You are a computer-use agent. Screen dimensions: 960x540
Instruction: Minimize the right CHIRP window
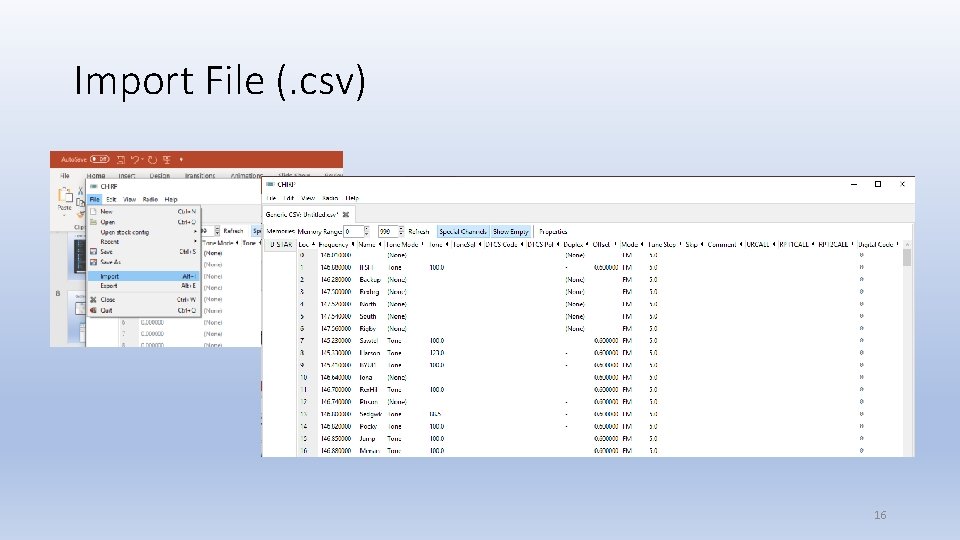[854, 184]
